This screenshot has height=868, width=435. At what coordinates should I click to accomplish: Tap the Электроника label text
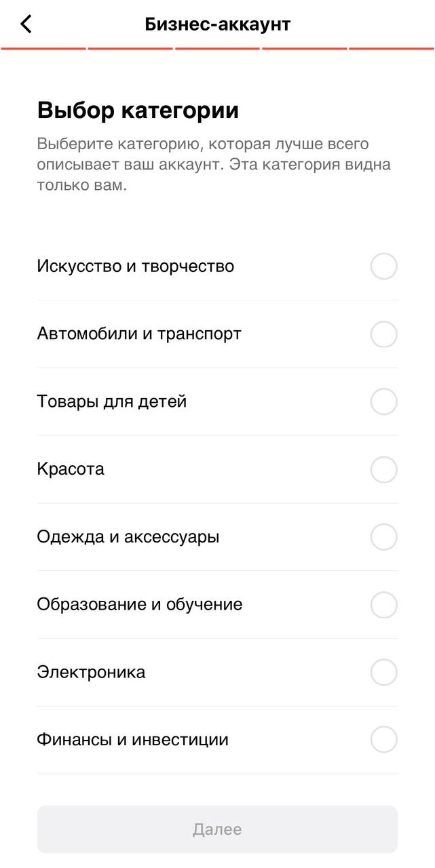click(91, 673)
